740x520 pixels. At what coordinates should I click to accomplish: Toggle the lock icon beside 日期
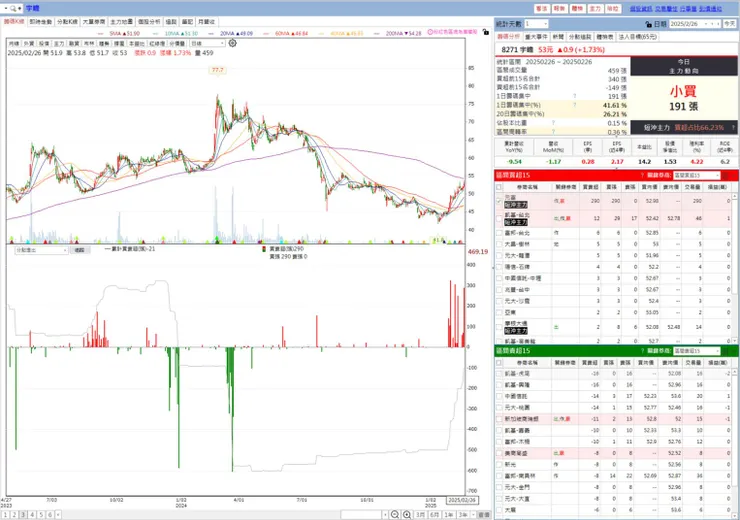pos(648,24)
